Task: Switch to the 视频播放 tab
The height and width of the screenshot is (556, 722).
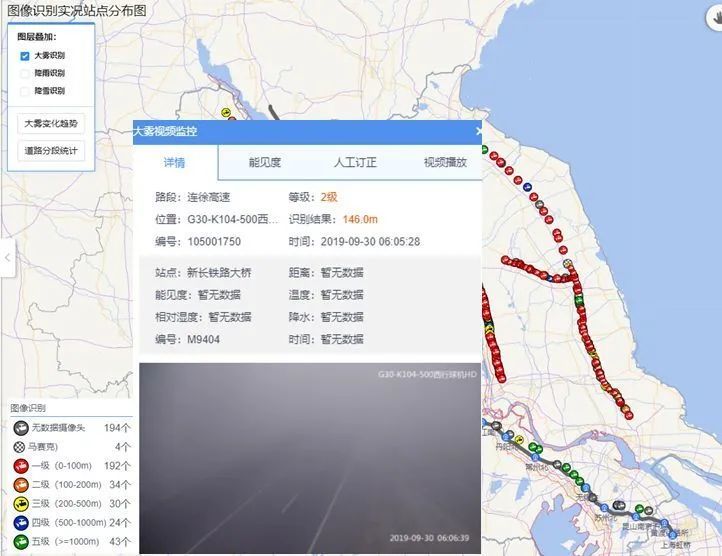Action: 445,163
